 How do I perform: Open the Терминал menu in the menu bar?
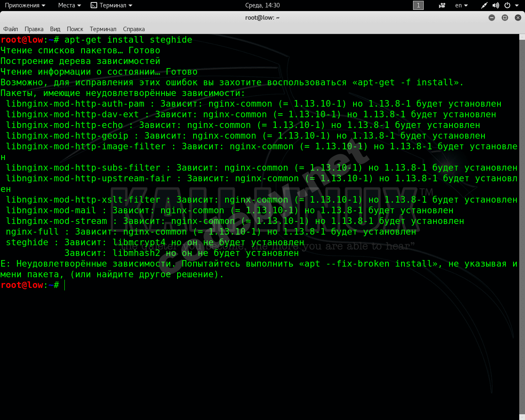(103, 29)
